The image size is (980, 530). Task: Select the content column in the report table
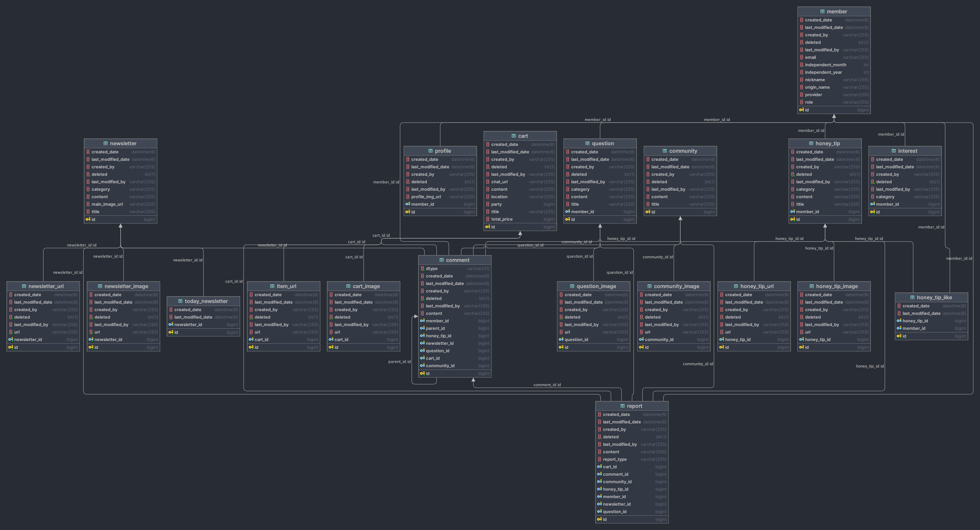632,452
